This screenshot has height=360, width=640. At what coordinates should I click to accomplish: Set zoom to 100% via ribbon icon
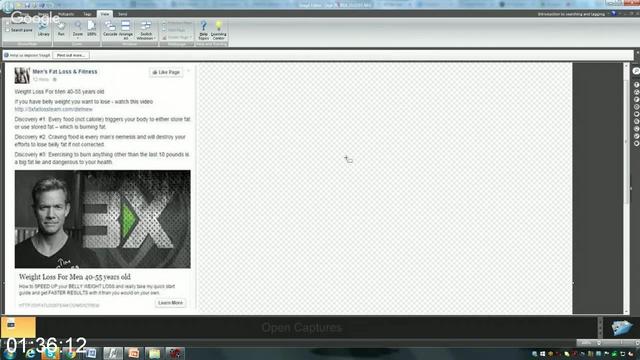tap(91, 29)
